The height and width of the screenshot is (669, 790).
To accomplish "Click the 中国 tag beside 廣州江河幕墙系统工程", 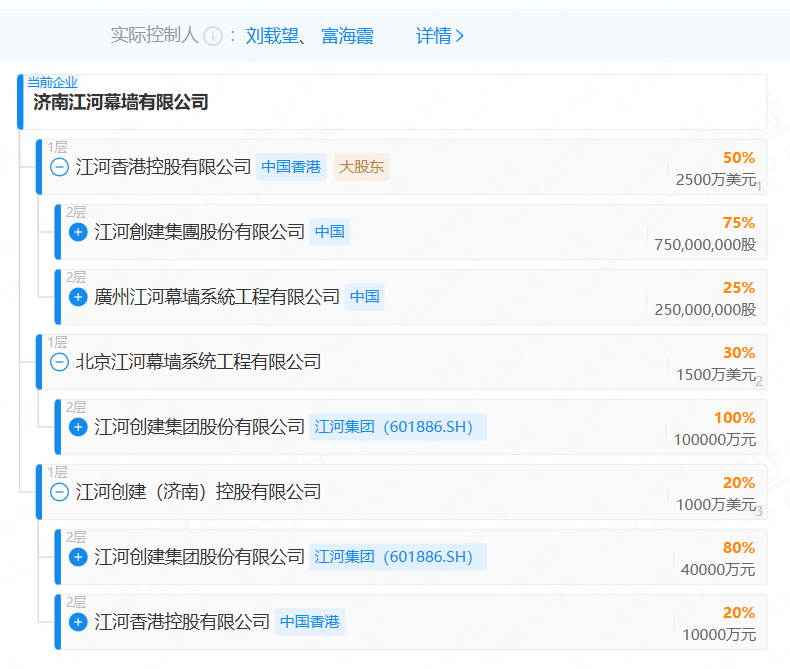I will [x=364, y=297].
